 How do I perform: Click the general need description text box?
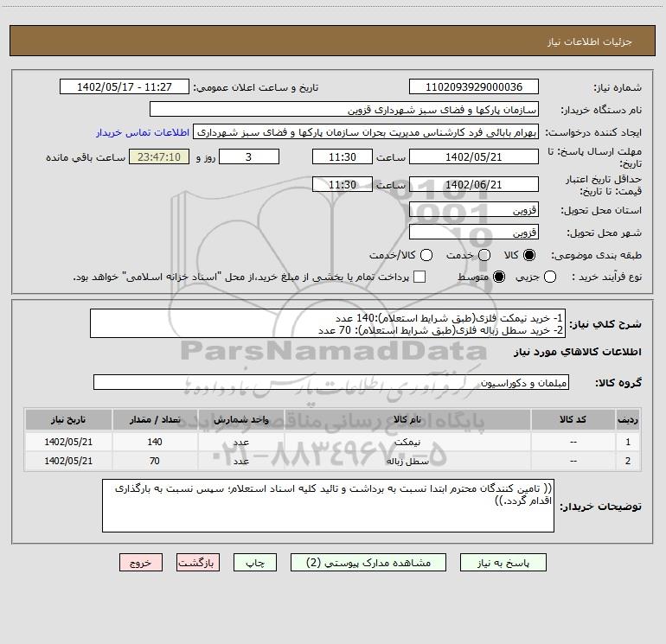[328, 323]
